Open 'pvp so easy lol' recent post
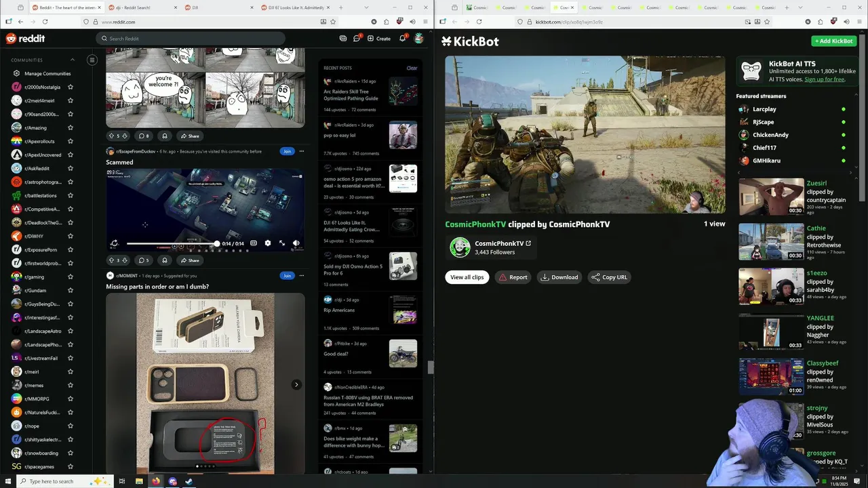 pos(340,135)
